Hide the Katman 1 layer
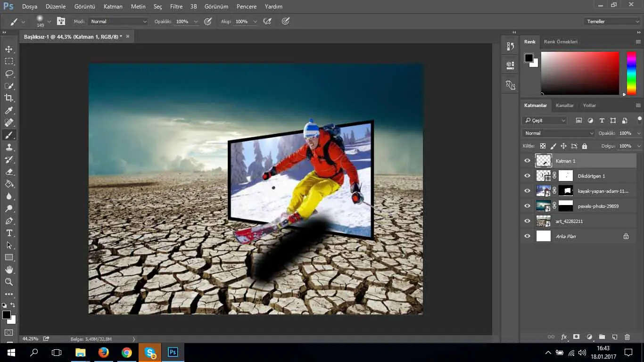 (527, 161)
